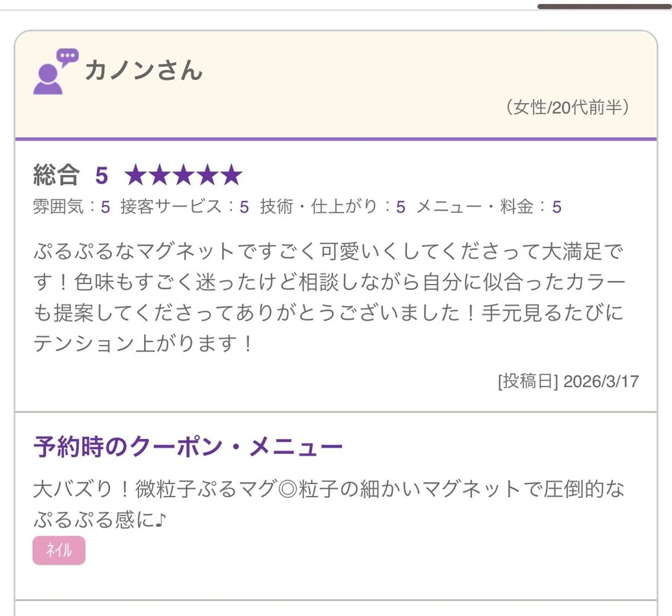Select the 予約時のクーポン・メニュー heading
The height and width of the screenshot is (616, 672).
click(188, 447)
